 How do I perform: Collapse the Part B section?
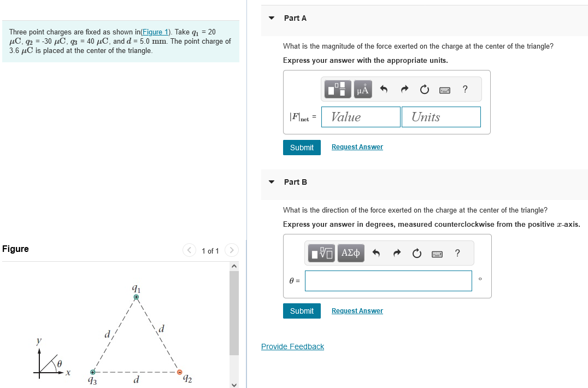pyautogui.click(x=271, y=182)
